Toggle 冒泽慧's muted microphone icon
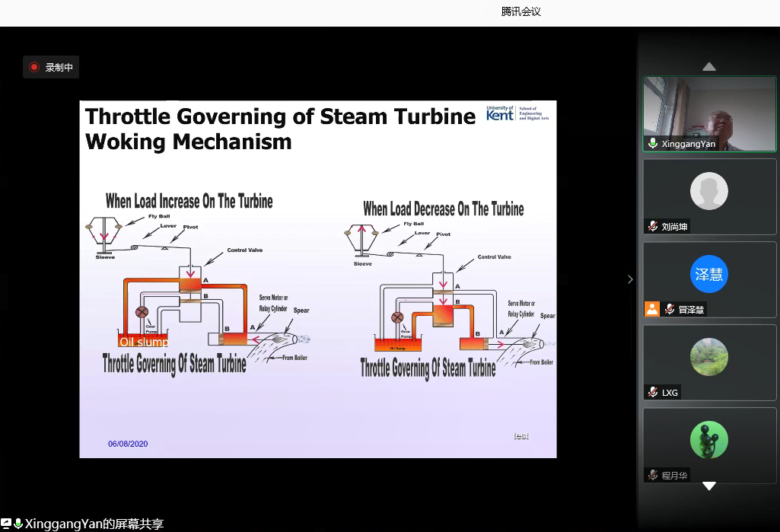Image resolution: width=780 pixels, height=532 pixels. pos(669,309)
